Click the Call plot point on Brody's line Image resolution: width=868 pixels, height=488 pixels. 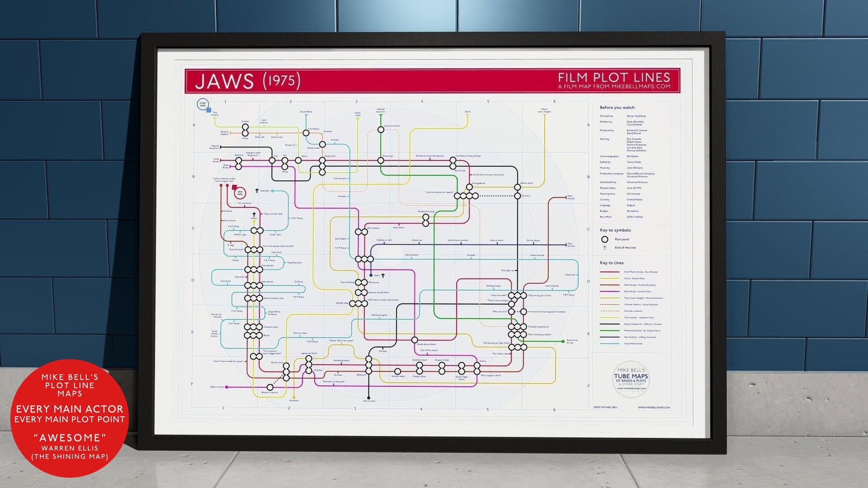point(272,161)
